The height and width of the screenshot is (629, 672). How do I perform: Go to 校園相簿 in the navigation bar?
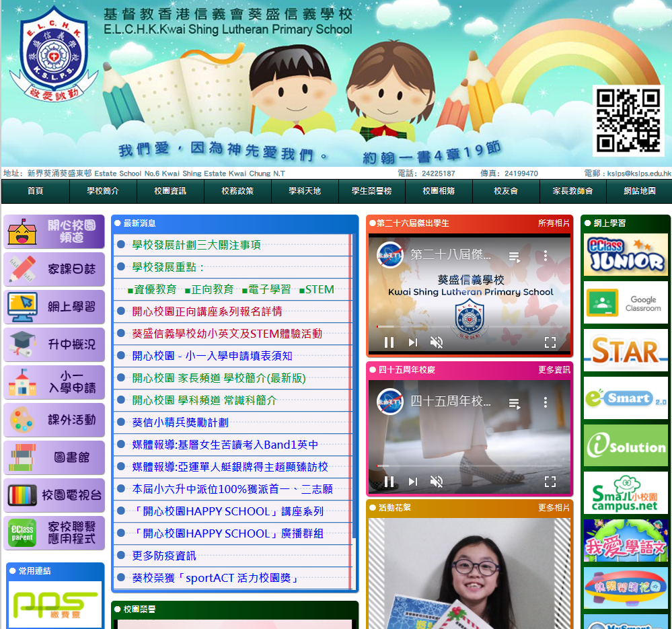point(439,191)
